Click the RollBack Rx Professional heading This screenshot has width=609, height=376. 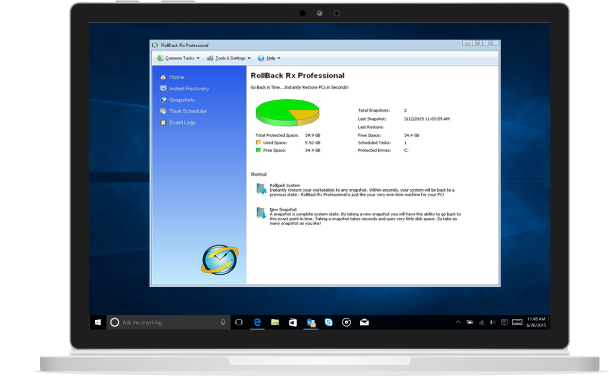(298, 75)
